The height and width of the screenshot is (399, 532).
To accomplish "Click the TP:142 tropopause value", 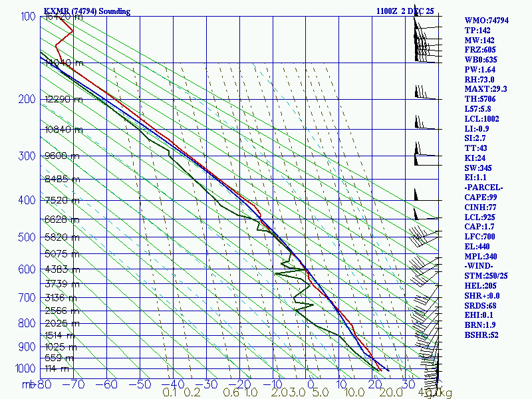I will coord(477,30).
